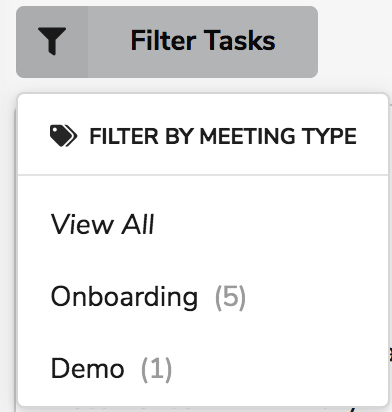
Task: Click the tag icon beside meeting type header
Action: 63,136
